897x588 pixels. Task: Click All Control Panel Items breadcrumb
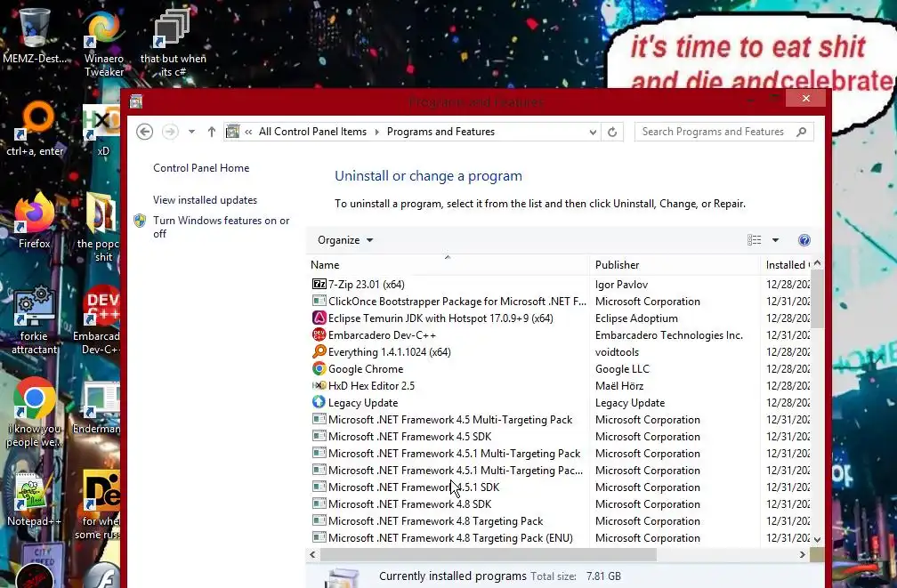(x=312, y=132)
